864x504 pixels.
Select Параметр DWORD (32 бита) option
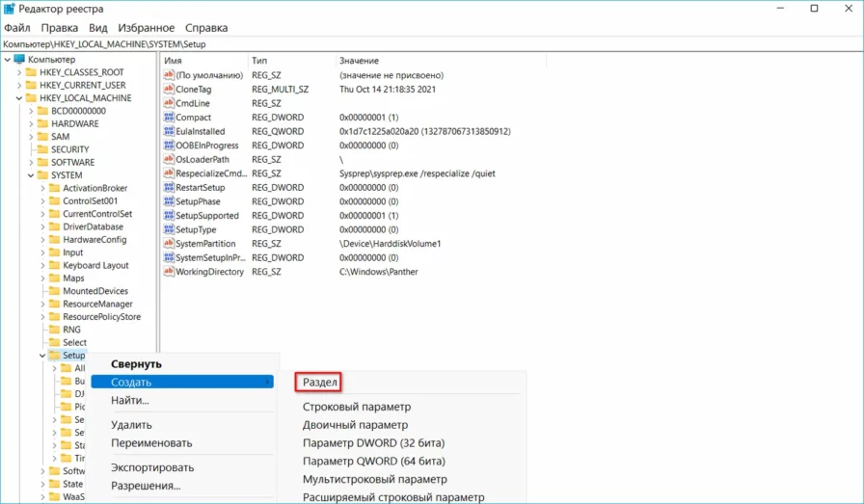[x=373, y=443]
